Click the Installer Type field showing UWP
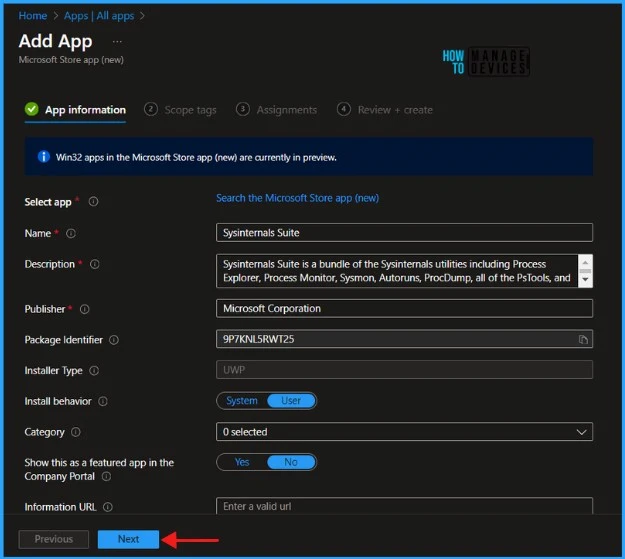625x559 pixels. tap(404, 370)
